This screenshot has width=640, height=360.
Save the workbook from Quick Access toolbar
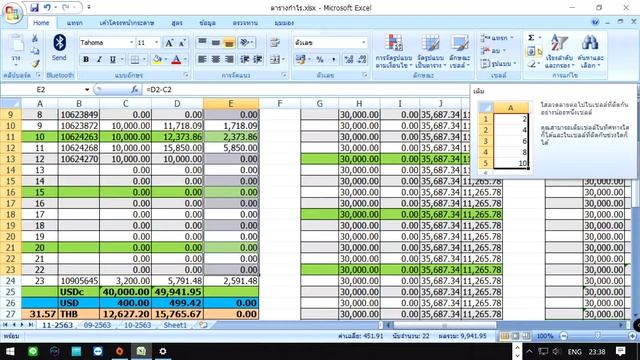click(34, 7)
